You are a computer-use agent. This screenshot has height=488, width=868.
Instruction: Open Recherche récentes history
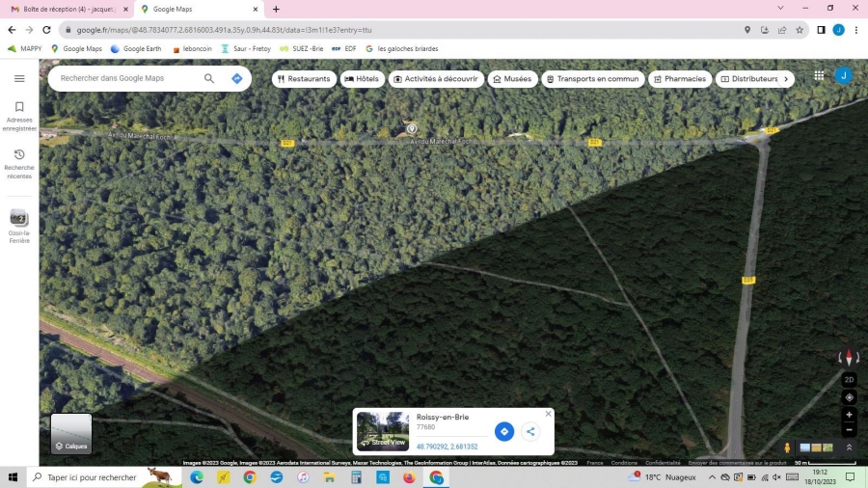pos(19,163)
